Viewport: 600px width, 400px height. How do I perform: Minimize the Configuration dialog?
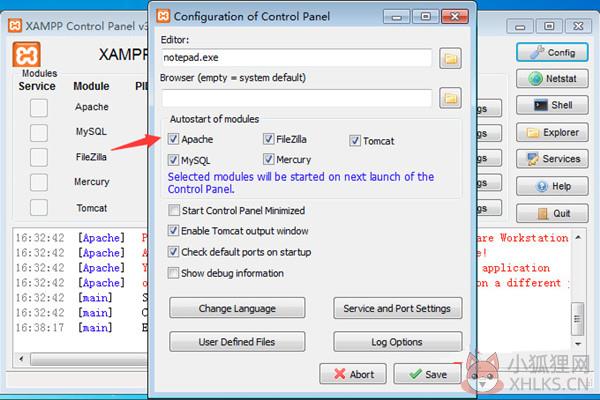396,16
